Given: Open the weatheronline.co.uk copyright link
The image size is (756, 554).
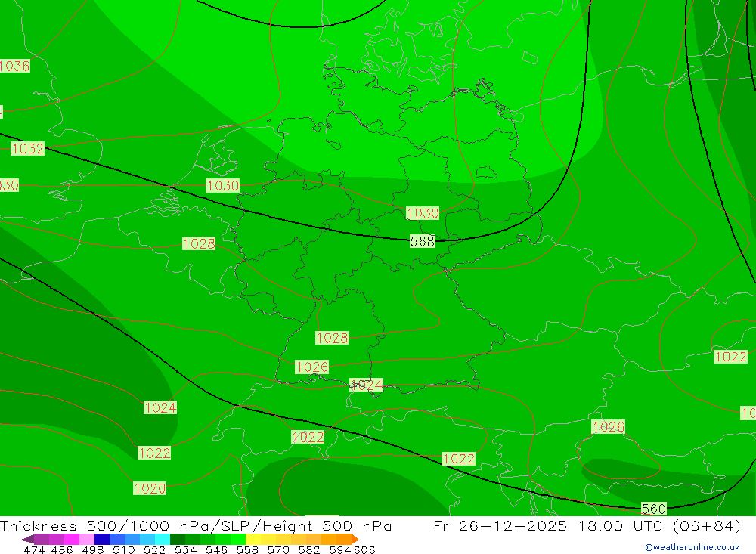Looking at the screenshot, I should 692,547.
